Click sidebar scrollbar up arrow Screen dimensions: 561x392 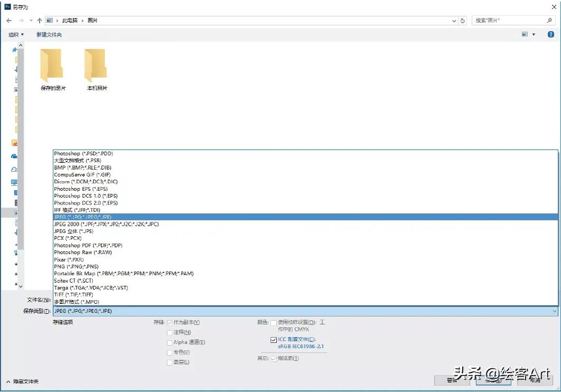(21, 45)
